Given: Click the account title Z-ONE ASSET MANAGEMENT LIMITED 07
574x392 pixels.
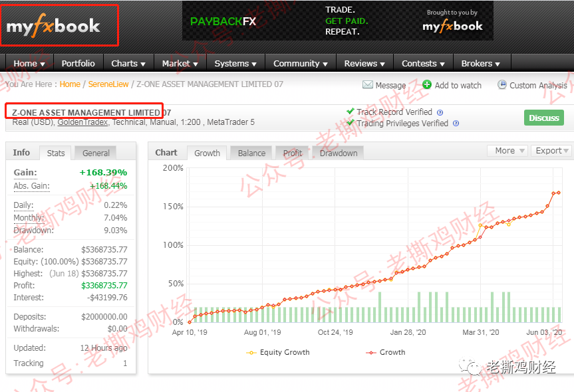Looking at the screenshot, I should pos(92,112).
